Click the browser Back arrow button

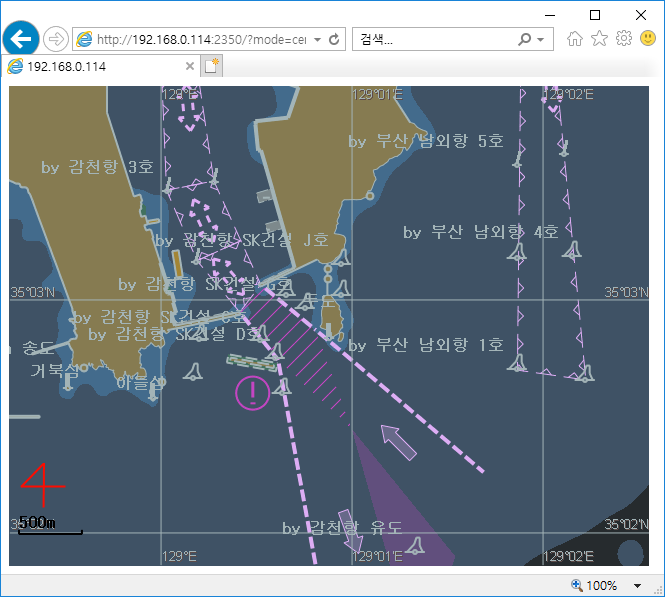coord(20,39)
